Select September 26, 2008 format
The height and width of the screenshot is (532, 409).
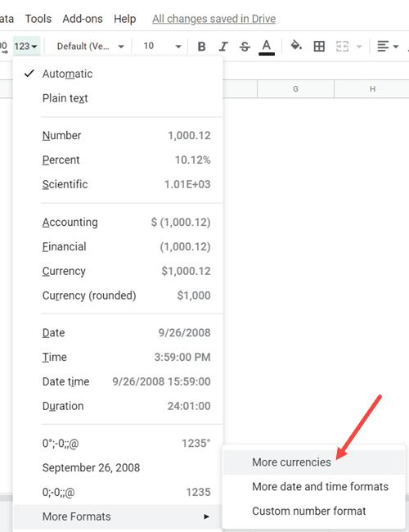point(118,467)
